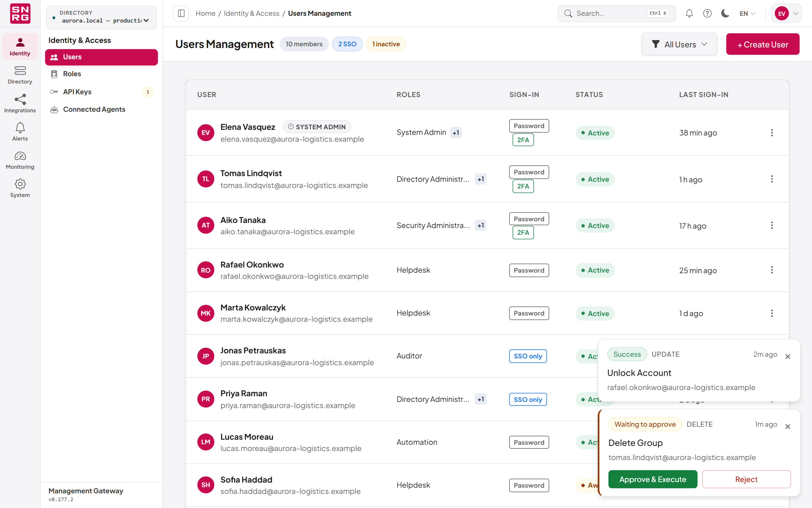Open the notifications bell in the header

(689, 14)
